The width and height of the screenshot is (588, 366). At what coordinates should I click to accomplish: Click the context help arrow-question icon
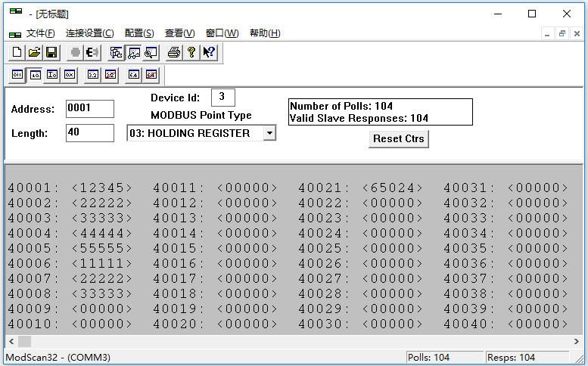209,52
